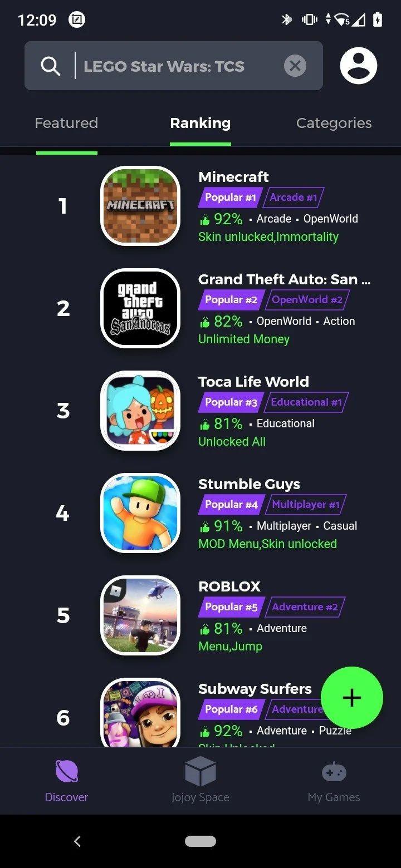Tap the green plus floating button

click(352, 698)
